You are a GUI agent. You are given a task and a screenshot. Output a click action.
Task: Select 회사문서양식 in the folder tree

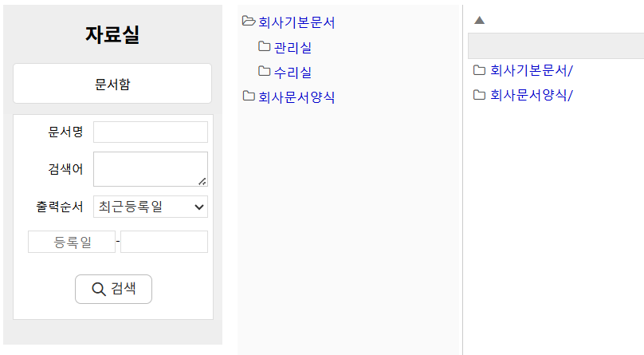point(296,97)
